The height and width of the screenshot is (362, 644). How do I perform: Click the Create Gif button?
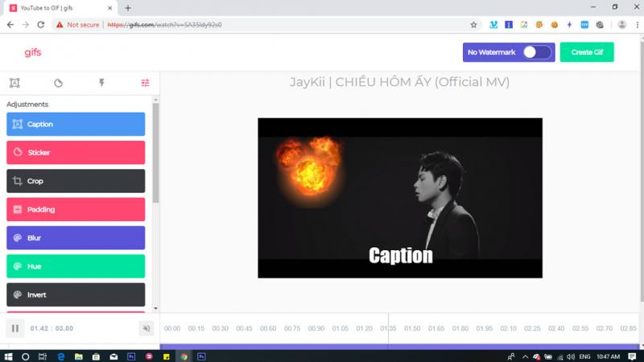click(587, 52)
